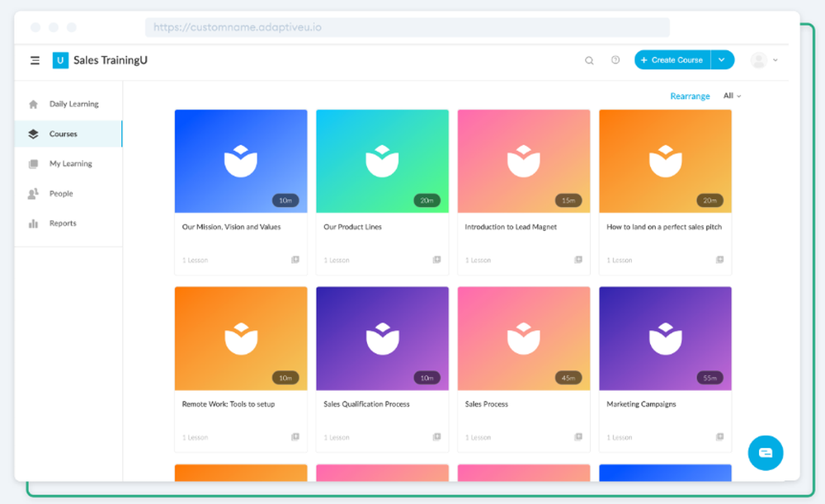Open the help question mark icon
Viewport: 825px width, 504px height.
point(615,60)
